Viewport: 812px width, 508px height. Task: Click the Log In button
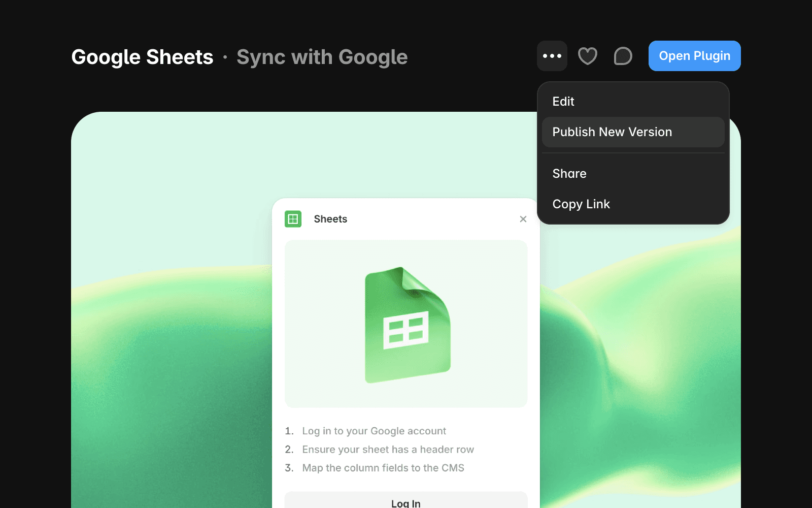[406, 500]
